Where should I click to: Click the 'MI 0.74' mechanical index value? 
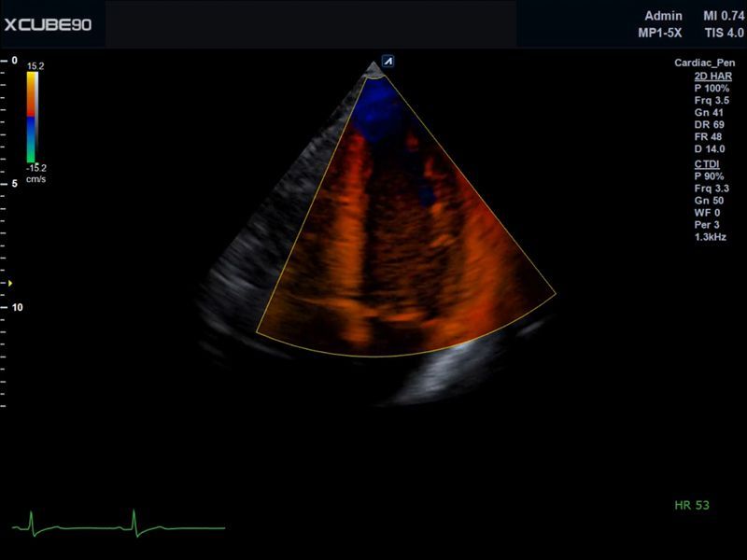pyautogui.click(x=724, y=16)
